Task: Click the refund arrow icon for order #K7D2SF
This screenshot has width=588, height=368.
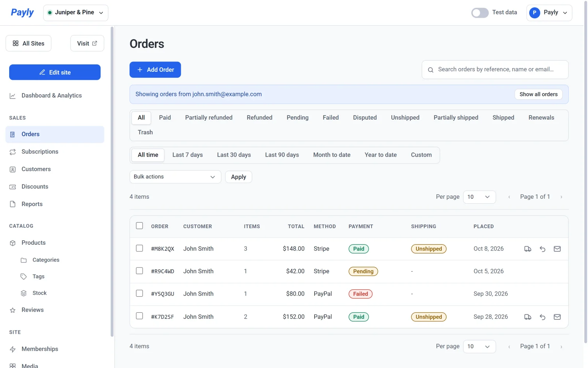Action: tap(542, 317)
